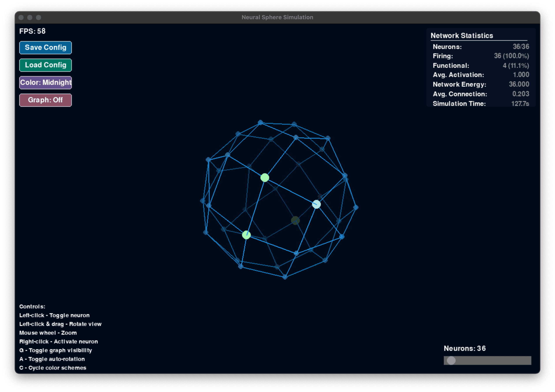Click the 'Left-click - Toggle neuron' help line
Image resolution: width=555 pixels, height=392 pixels.
[x=54, y=315]
